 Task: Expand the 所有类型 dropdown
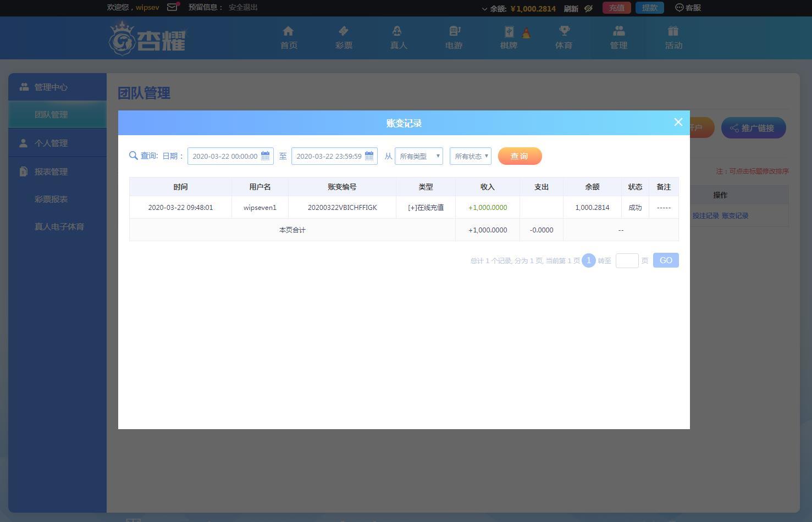coord(419,156)
